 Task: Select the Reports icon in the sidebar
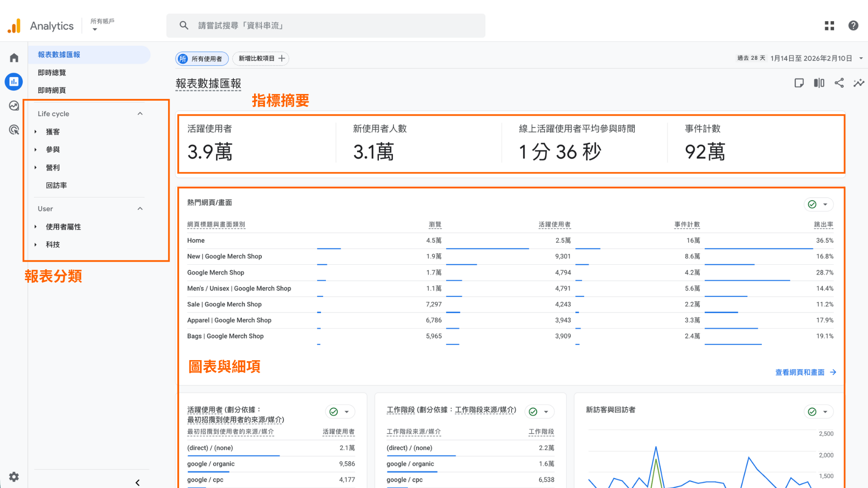pyautogui.click(x=14, y=82)
